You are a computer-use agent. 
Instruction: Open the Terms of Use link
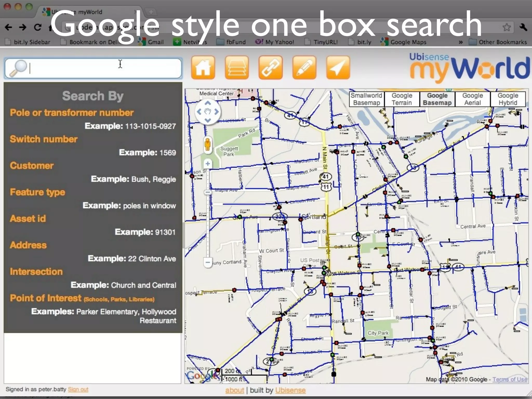510,379
